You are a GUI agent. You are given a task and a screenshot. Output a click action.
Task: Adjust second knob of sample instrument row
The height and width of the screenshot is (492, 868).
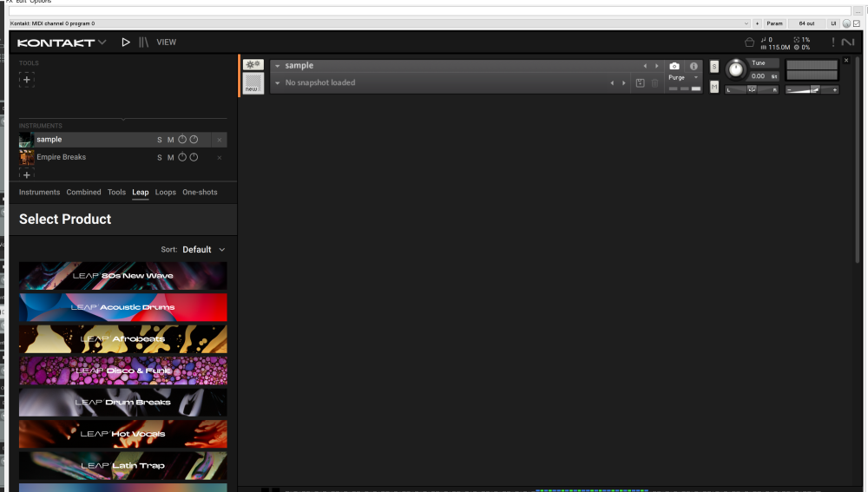pos(194,140)
